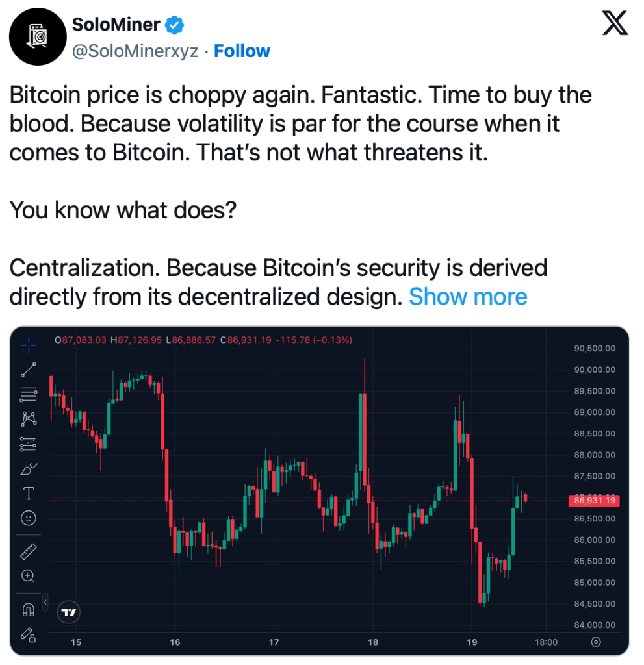Activate the ruler measure tool
644x665 pixels.
(x=29, y=551)
